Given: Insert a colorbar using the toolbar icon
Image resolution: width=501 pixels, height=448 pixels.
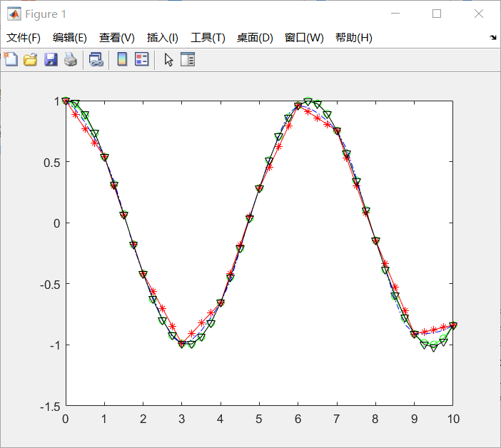Looking at the screenshot, I should tap(122, 59).
